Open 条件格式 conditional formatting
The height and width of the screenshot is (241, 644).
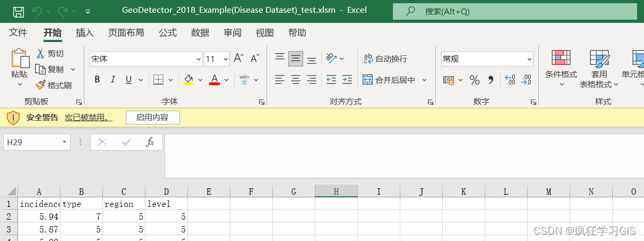coord(561,68)
